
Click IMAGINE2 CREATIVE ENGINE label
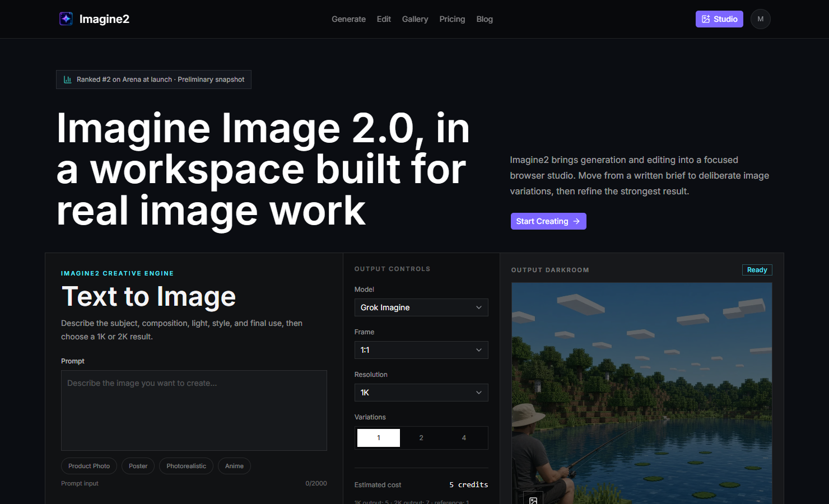pos(118,273)
